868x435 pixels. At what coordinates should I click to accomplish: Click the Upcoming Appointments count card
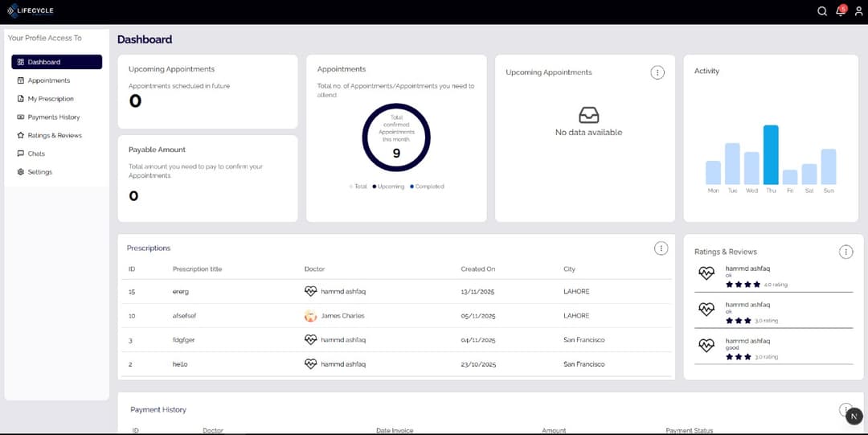click(207, 92)
